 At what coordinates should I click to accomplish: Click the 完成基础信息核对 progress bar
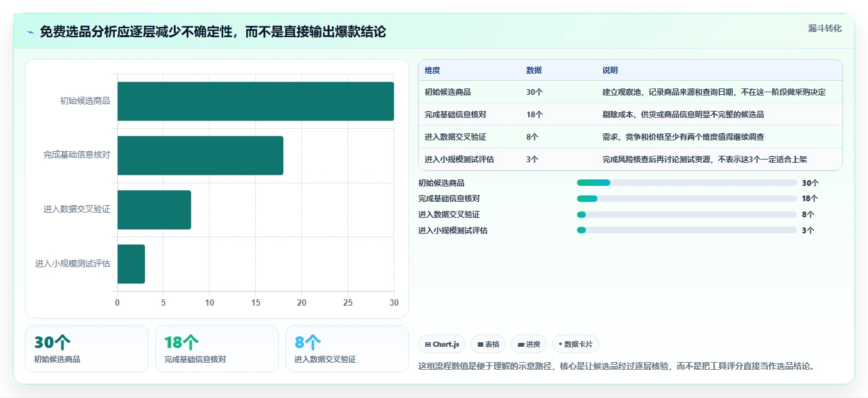pos(687,199)
